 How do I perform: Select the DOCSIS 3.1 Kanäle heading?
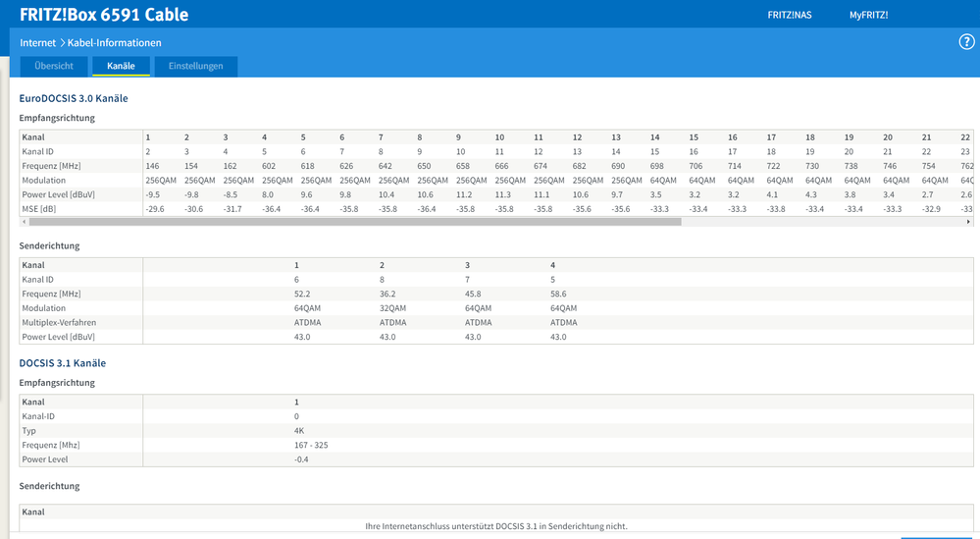point(63,363)
